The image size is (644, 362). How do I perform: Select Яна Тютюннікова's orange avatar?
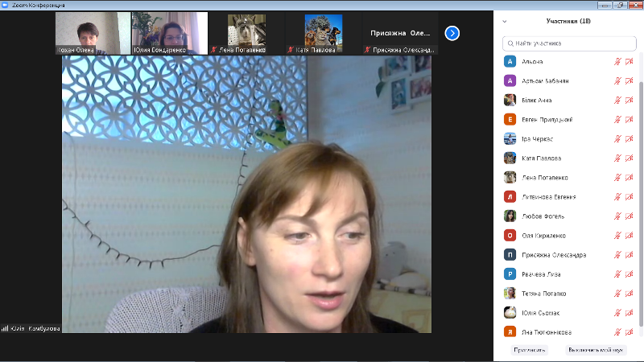510,331
